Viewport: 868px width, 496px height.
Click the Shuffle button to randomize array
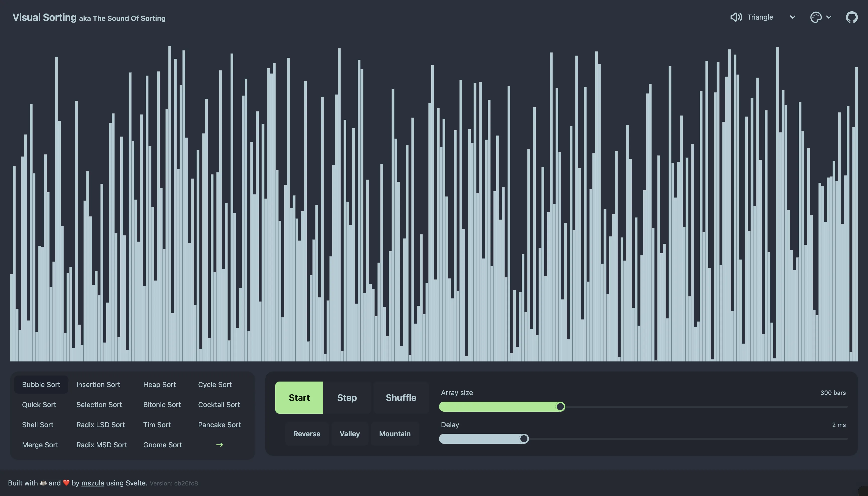coord(401,398)
